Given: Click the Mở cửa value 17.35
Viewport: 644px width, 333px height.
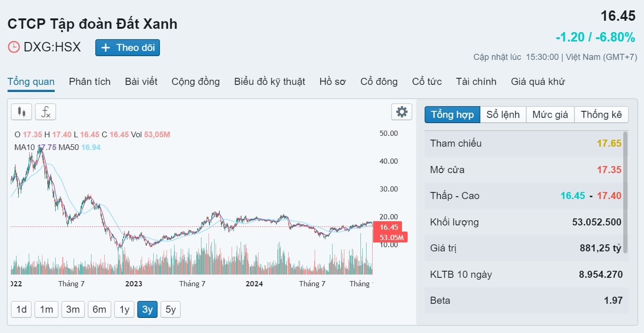Looking at the screenshot, I should (x=610, y=170).
